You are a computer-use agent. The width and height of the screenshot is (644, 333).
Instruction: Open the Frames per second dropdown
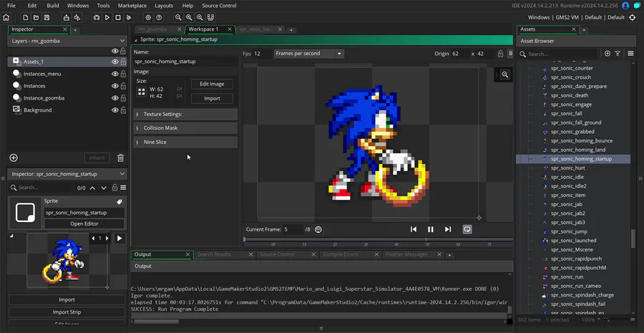(x=309, y=54)
